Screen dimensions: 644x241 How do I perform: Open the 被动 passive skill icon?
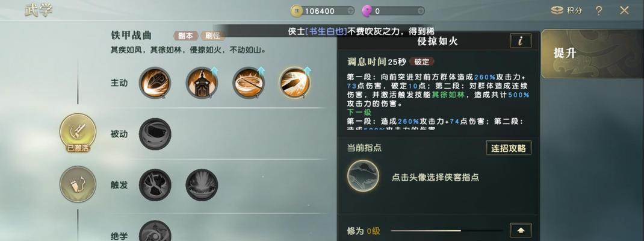(155, 134)
